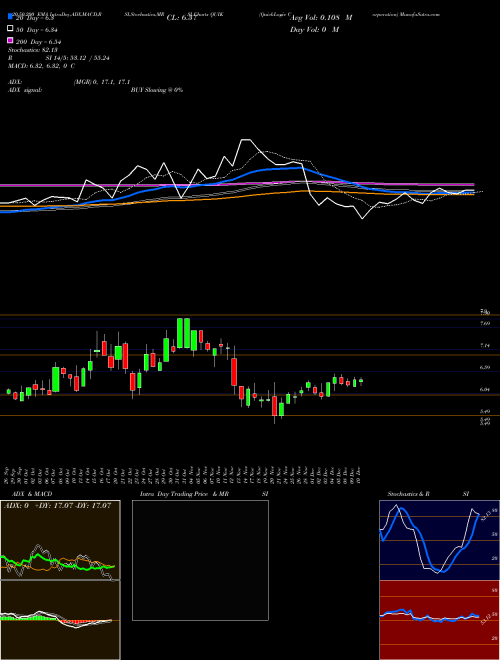Click the 6.04 price axis label
The image size is (500, 660).
pos(485,389)
